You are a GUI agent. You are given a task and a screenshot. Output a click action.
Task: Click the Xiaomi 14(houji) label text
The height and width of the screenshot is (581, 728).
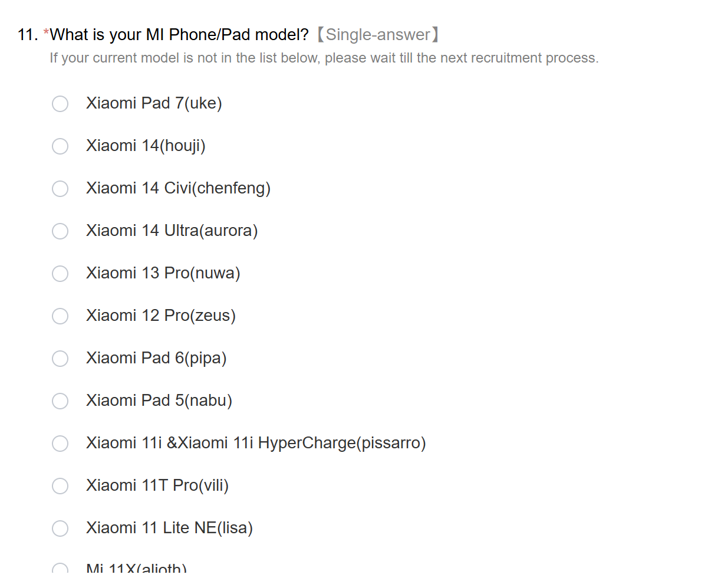point(146,146)
